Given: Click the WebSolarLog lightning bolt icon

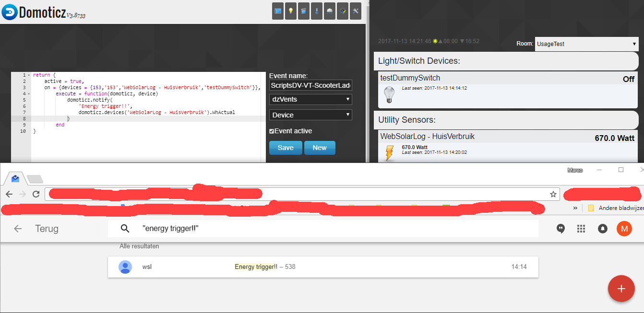Looking at the screenshot, I should click(389, 153).
